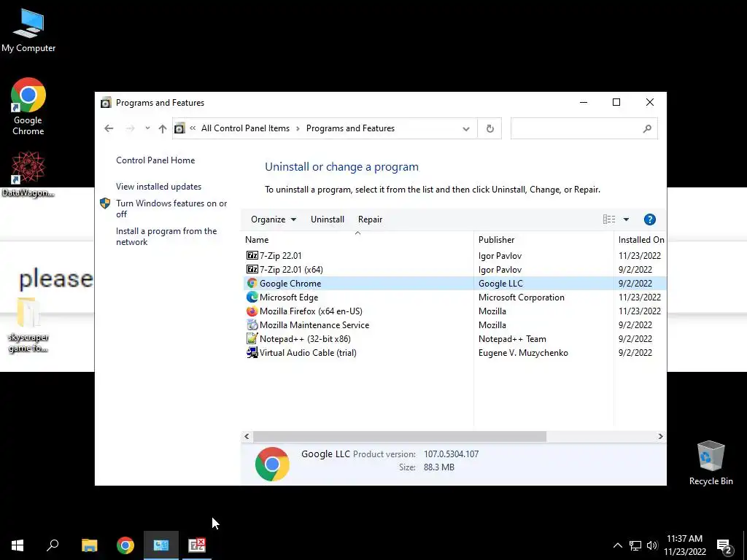Open View installed updates link

point(158,187)
